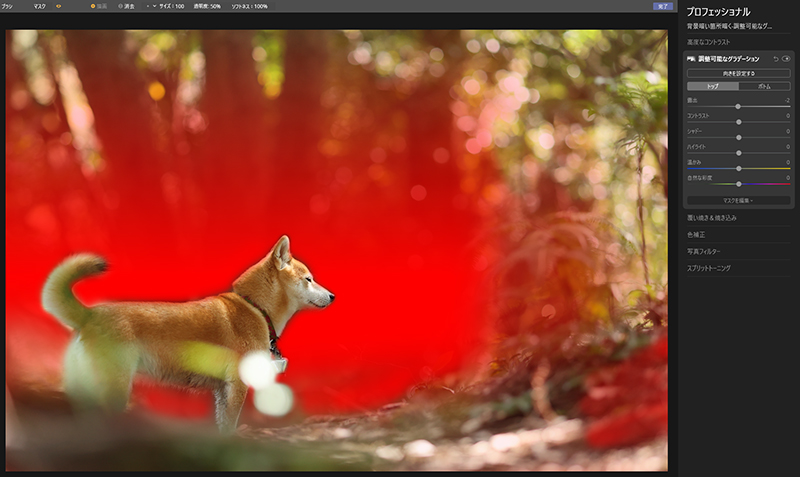Expand the 写真フィルター tool section
Screen dimensions: 800x477
click(704, 252)
